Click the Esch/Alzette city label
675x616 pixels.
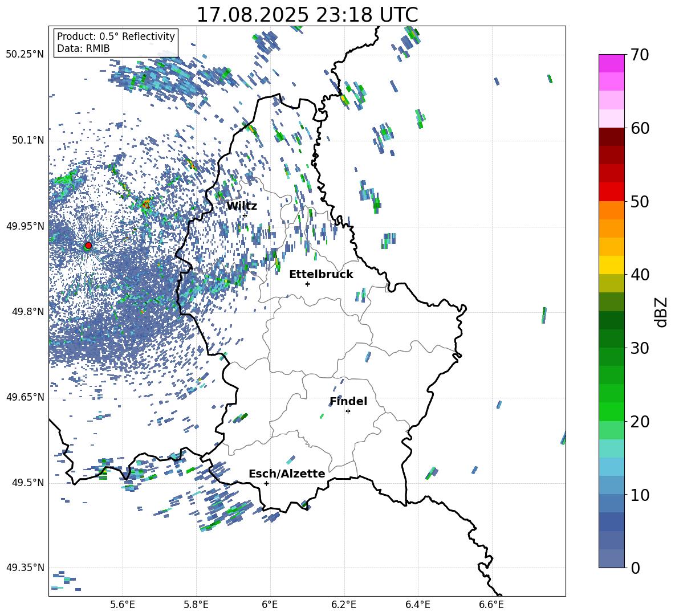pyautogui.click(x=287, y=474)
